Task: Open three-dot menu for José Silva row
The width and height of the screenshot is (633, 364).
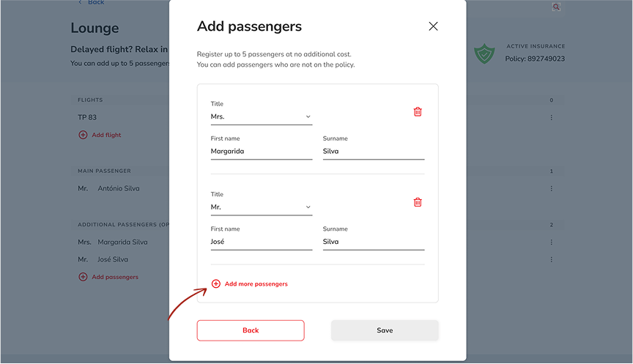Action: pyautogui.click(x=551, y=259)
